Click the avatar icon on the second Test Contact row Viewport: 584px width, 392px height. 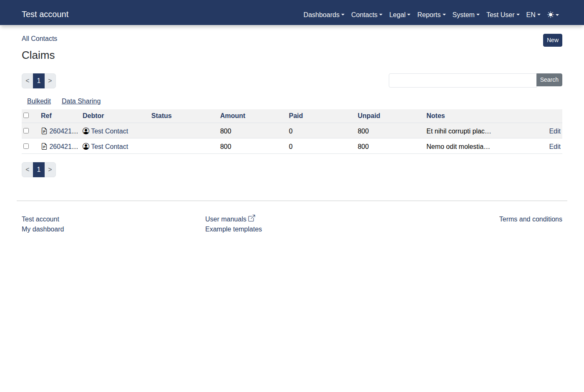86,146
